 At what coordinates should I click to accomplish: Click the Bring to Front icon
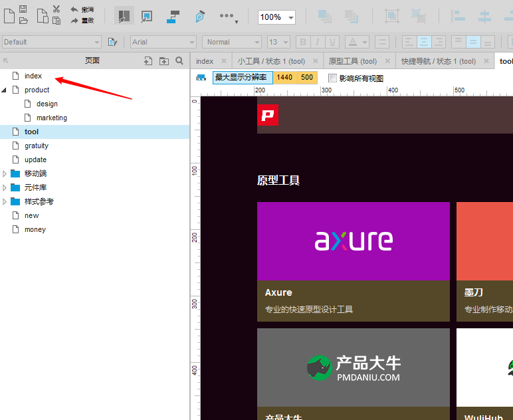pyautogui.click(x=324, y=17)
